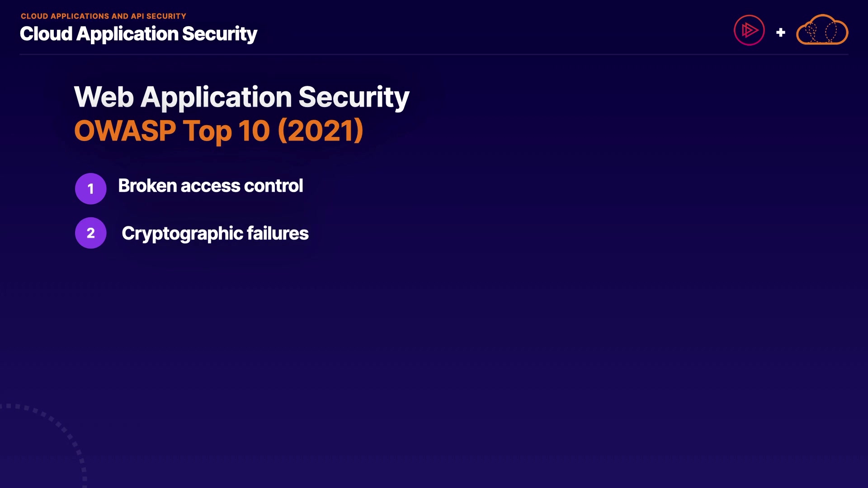The width and height of the screenshot is (868, 488).
Task: Select the purple number 1 circle
Action: click(91, 188)
